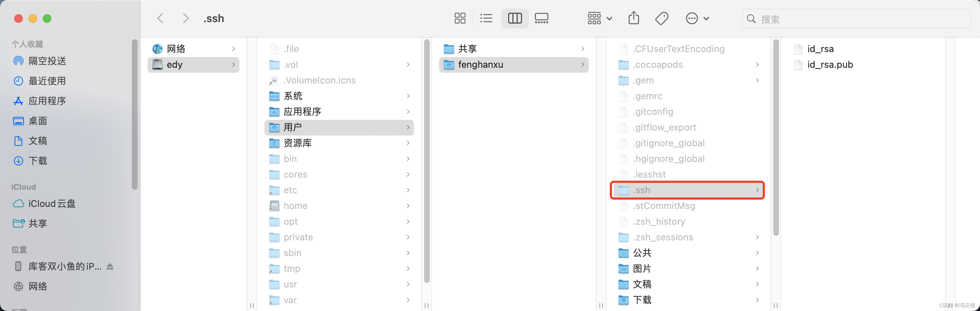Viewport: 980px width, 311px height.
Task: Click the Tags toolbar icon
Action: 661,18
